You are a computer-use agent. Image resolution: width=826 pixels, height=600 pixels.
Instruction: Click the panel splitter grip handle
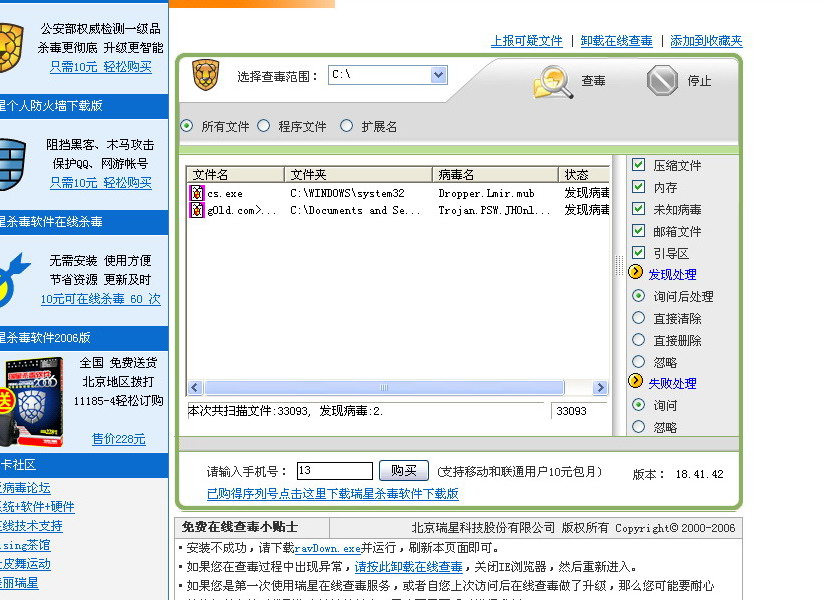(620, 265)
